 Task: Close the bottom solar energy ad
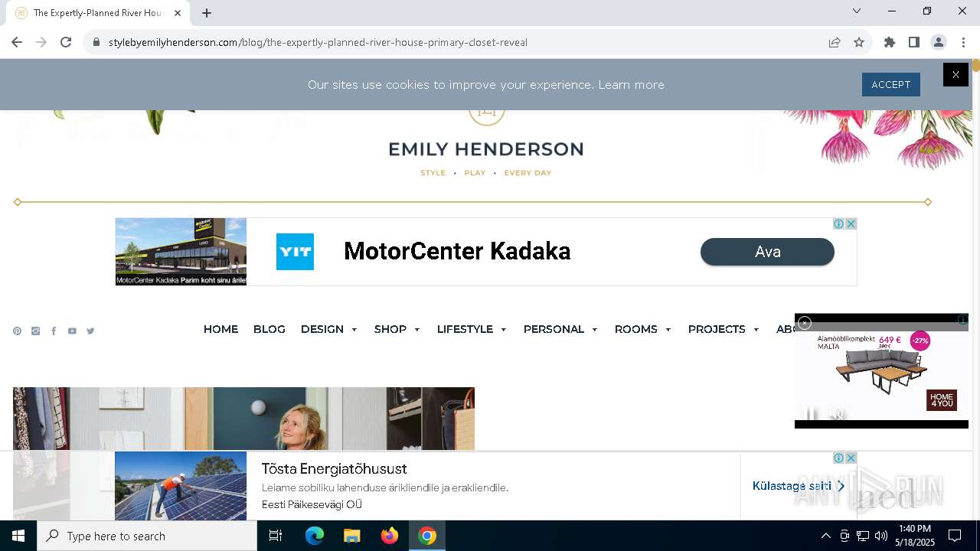[851, 458]
